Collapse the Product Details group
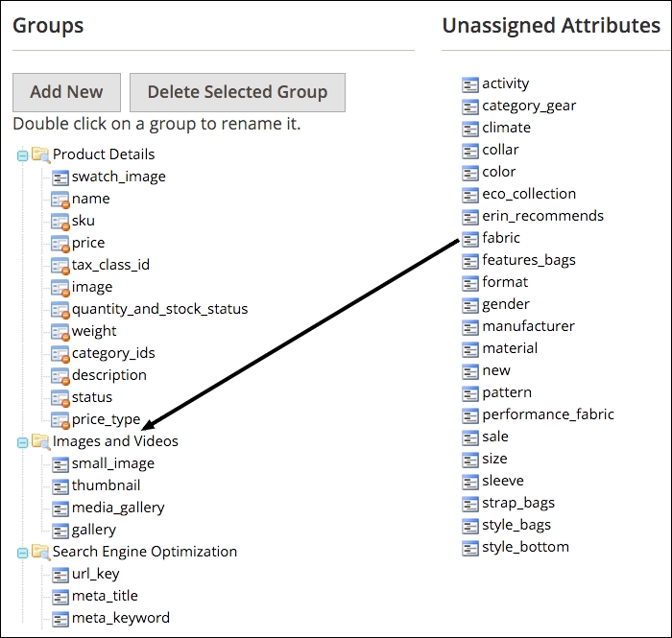This screenshot has width=672, height=638. [22, 155]
